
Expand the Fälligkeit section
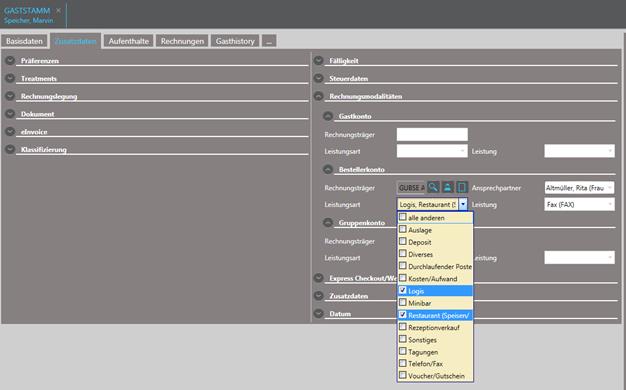tap(319, 61)
